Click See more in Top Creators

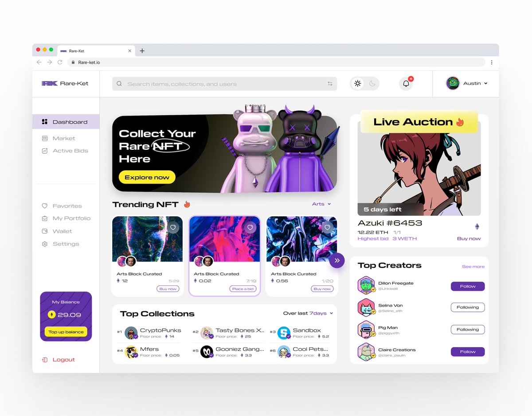pos(473,267)
